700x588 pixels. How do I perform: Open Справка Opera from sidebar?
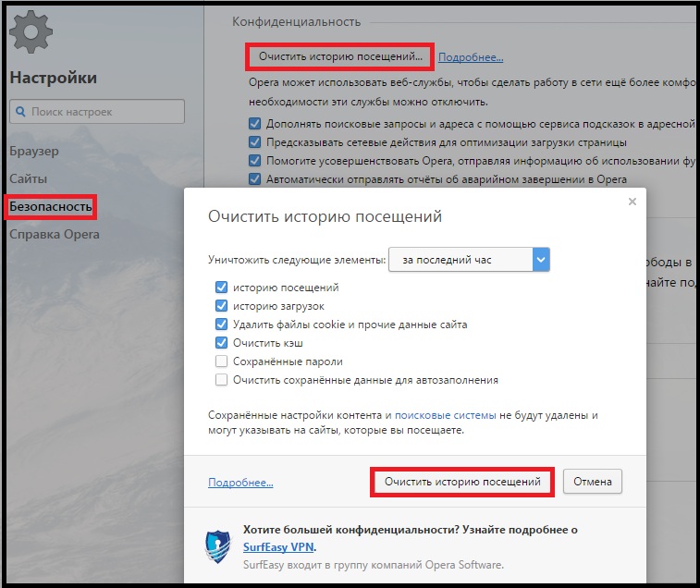point(55,235)
